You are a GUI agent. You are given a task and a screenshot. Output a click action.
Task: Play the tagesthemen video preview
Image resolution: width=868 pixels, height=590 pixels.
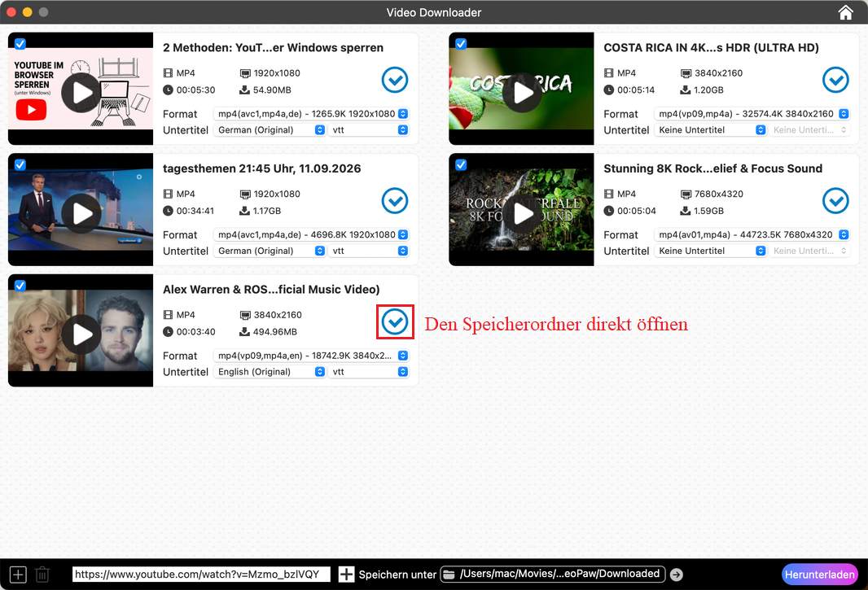(81, 213)
